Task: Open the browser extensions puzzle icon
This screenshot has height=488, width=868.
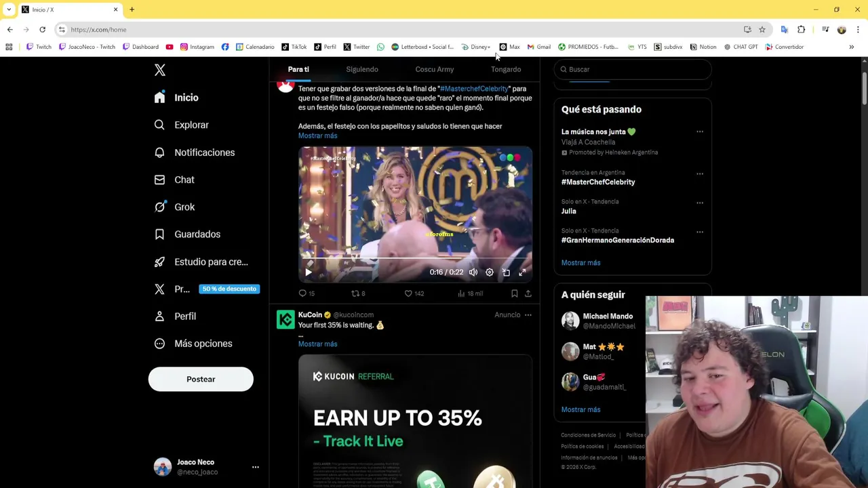Action: [x=801, y=30]
